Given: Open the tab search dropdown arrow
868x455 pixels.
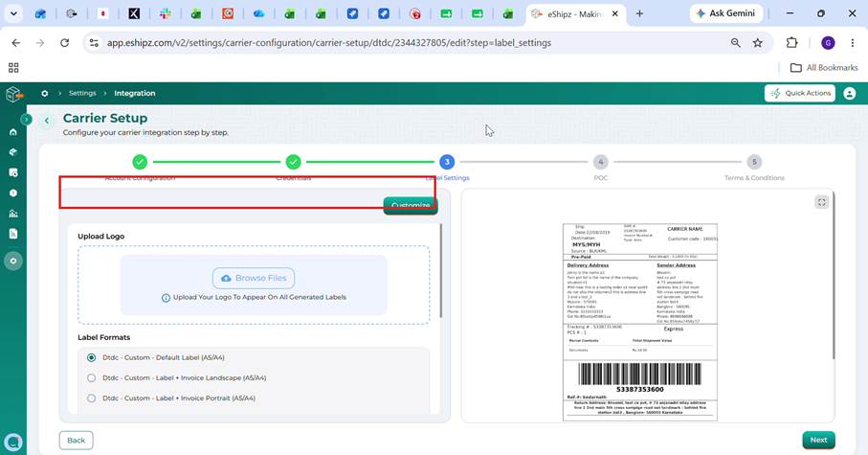Looking at the screenshot, I should 13,13.
